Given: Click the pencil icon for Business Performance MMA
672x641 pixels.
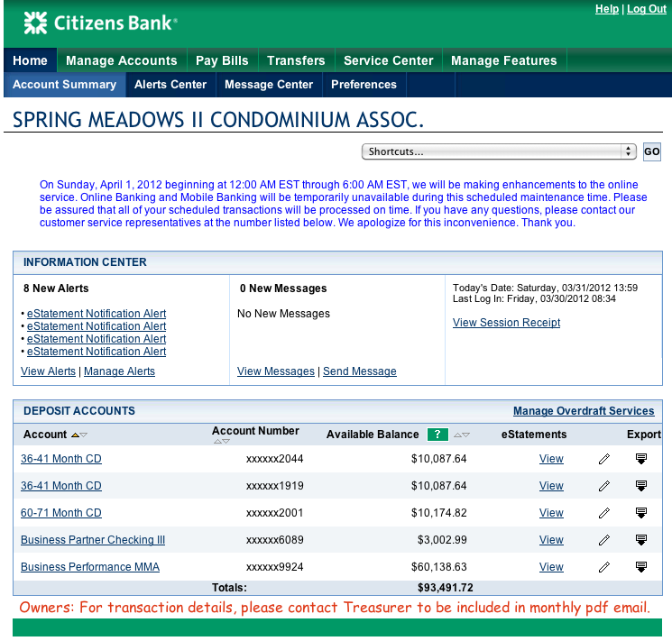Looking at the screenshot, I should coord(604,567).
